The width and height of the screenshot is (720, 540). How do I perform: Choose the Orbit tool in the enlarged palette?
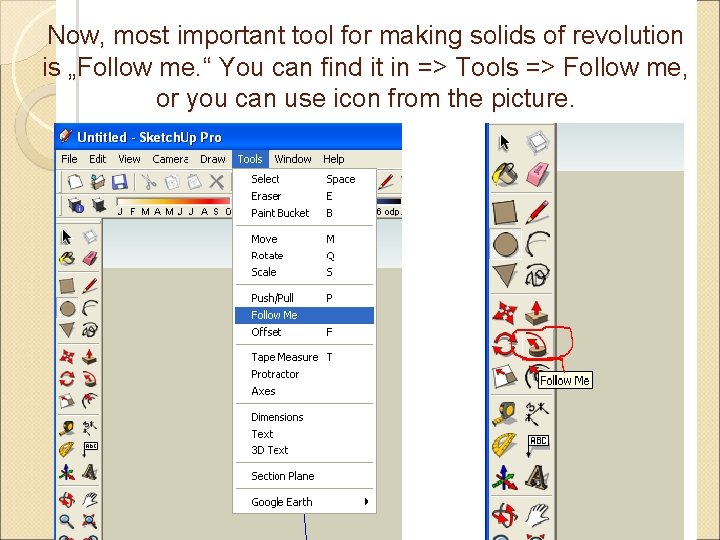click(505, 515)
